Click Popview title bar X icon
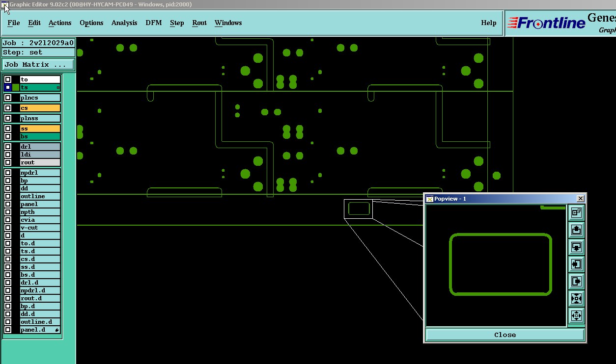This screenshot has height=364, width=616. click(581, 199)
